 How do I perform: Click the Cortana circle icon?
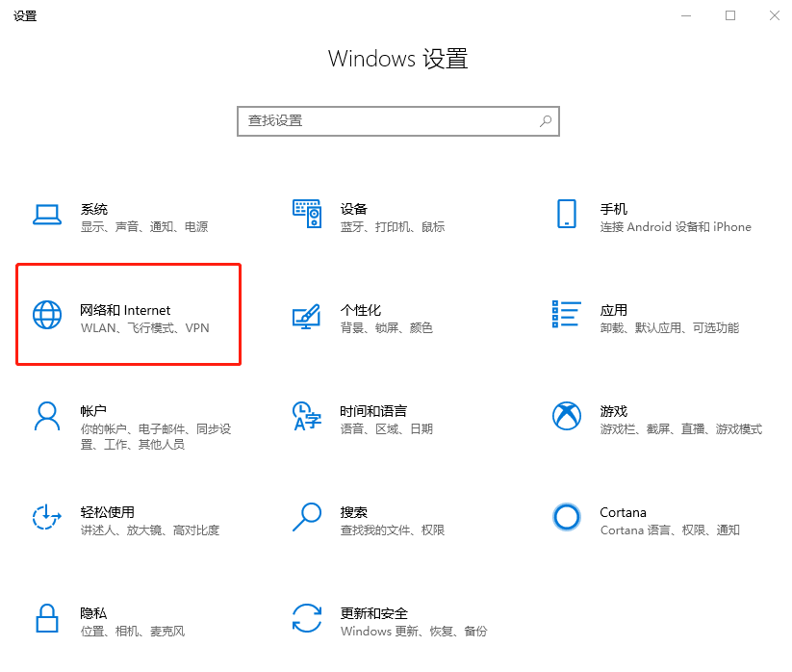pyautogui.click(x=566, y=517)
